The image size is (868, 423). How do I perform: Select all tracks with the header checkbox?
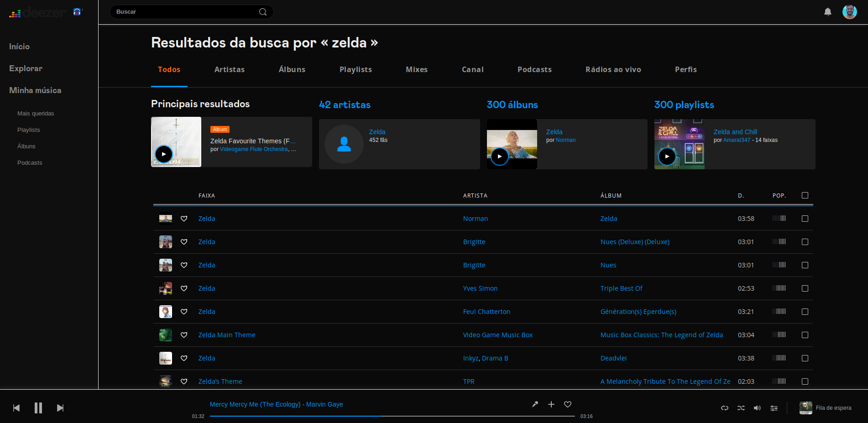click(x=805, y=195)
